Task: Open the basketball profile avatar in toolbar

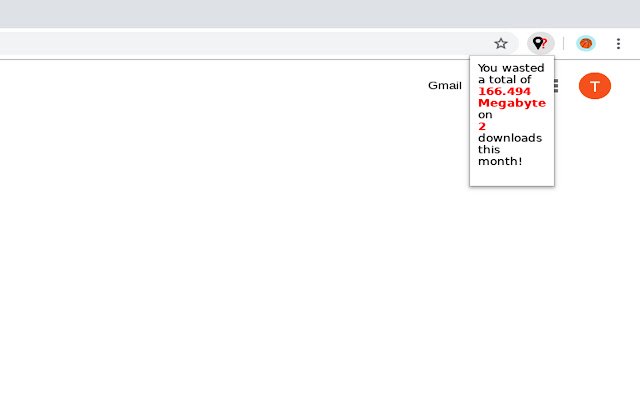Action: [586, 43]
